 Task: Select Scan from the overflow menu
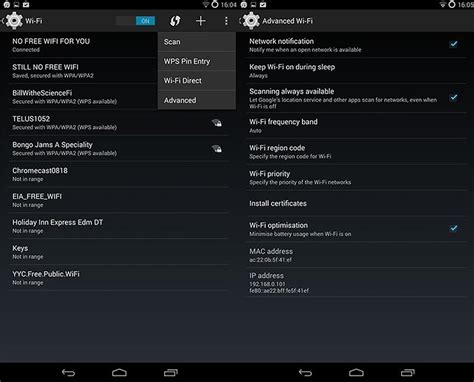click(197, 42)
